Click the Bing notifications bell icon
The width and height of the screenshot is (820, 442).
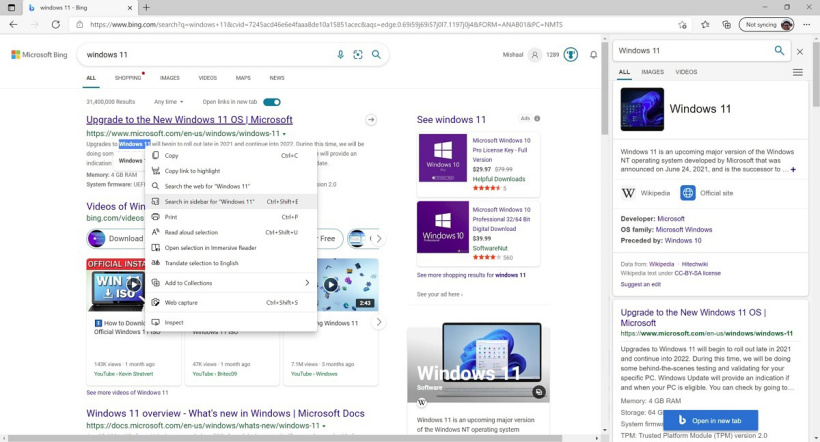click(x=593, y=55)
